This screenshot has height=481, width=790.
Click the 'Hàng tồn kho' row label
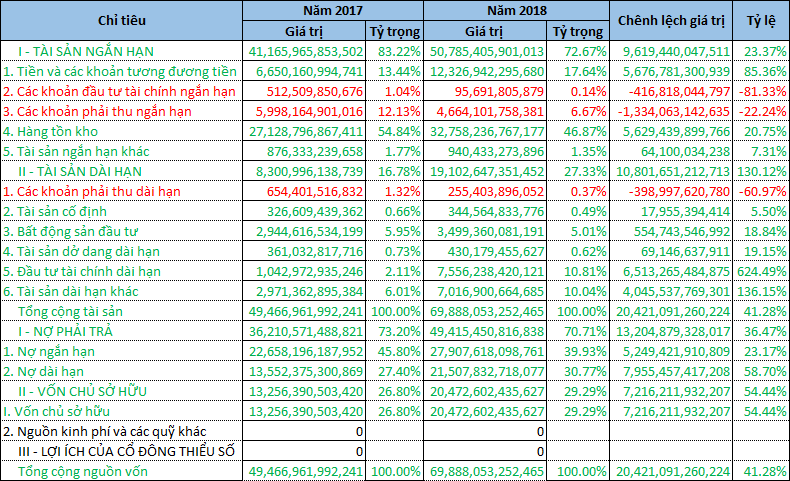(x=50, y=131)
